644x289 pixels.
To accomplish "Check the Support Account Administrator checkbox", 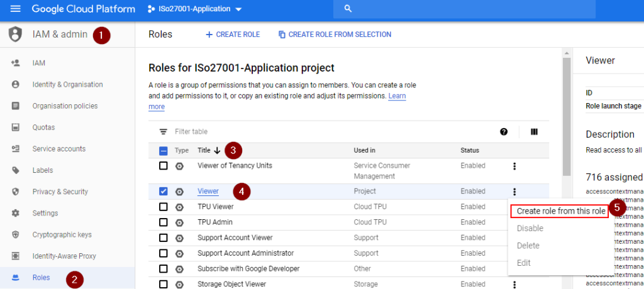I will click(164, 253).
